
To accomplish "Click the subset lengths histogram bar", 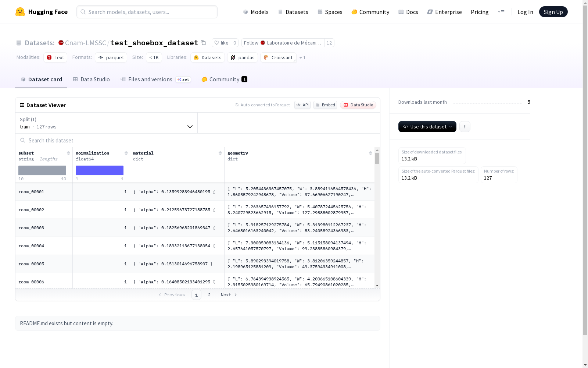I will (x=42, y=170).
